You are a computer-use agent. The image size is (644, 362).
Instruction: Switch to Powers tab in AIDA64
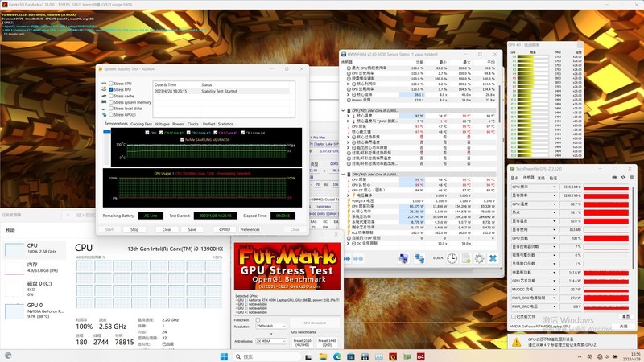pos(178,124)
